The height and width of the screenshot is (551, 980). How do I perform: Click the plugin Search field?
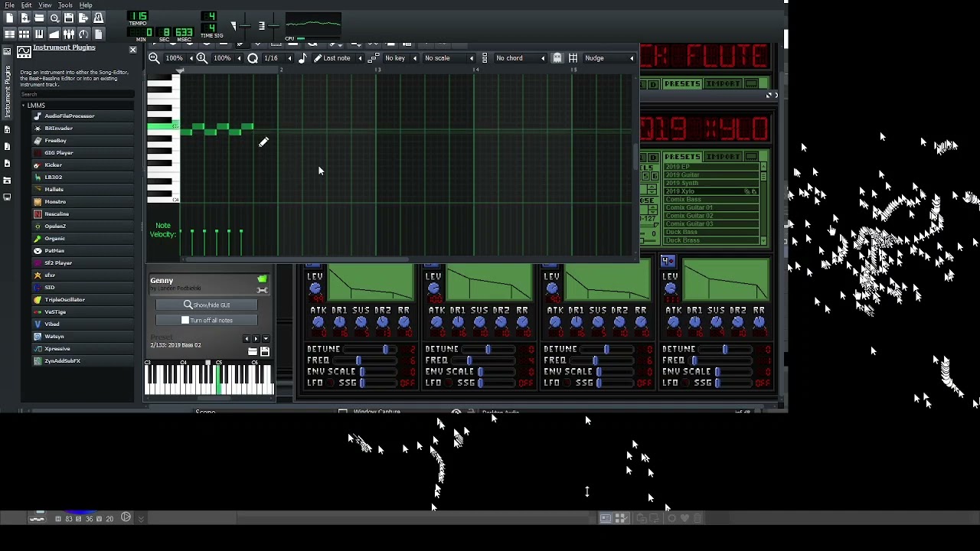click(77, 95)
